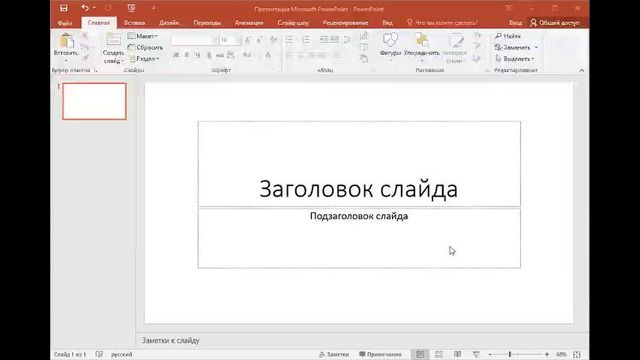Click the text direction icon
This screenshot has height=360, width=640.
point(364,36)
